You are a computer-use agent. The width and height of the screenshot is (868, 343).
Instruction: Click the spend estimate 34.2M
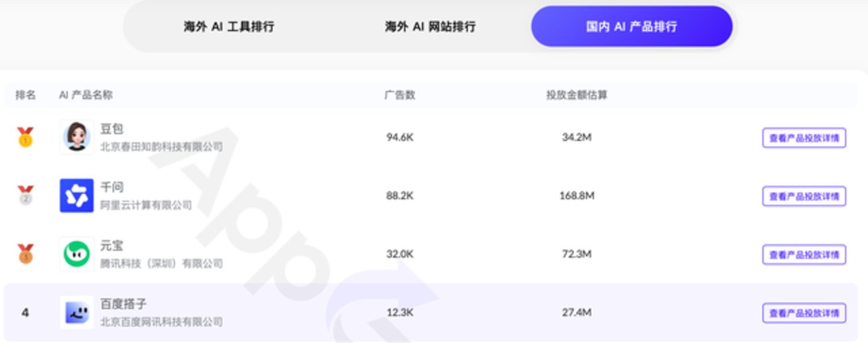[577, 137]
